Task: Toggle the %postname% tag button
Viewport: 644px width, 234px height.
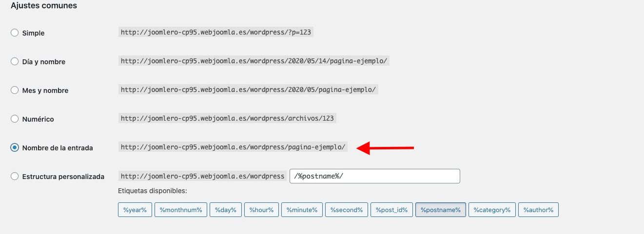Action: 441,210
